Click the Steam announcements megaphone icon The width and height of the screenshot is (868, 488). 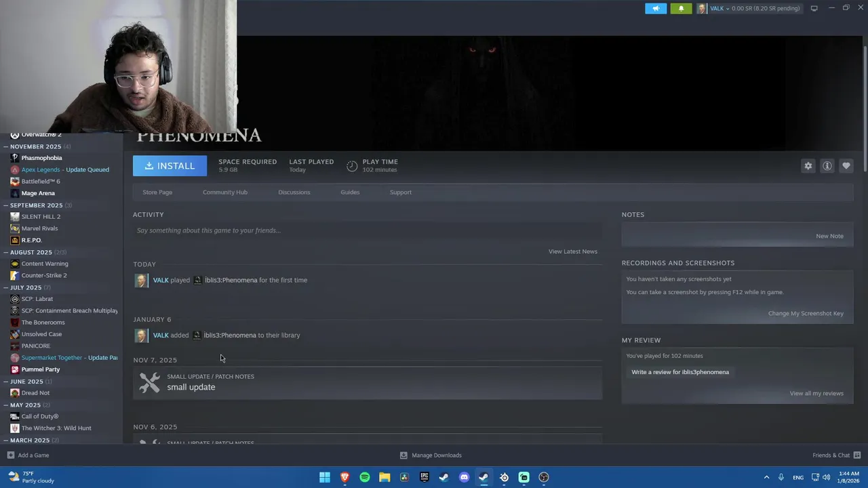[656, 9]
